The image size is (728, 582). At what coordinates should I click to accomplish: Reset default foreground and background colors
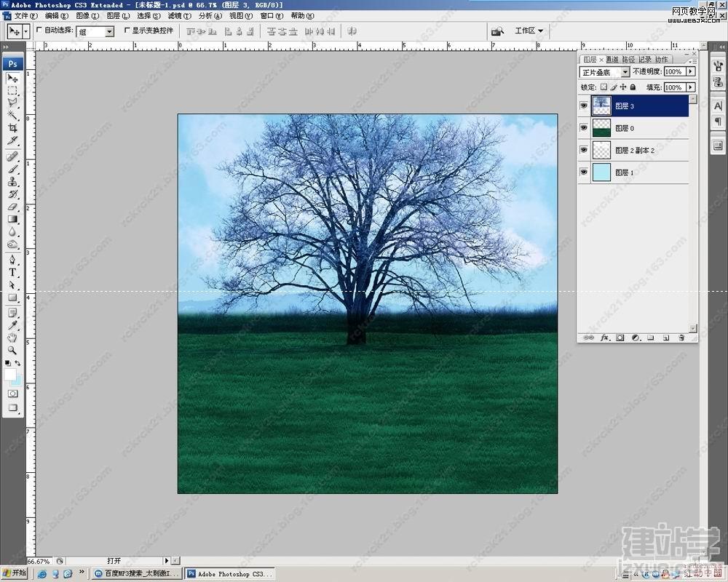pyautogui.click(x=8, y=363)
